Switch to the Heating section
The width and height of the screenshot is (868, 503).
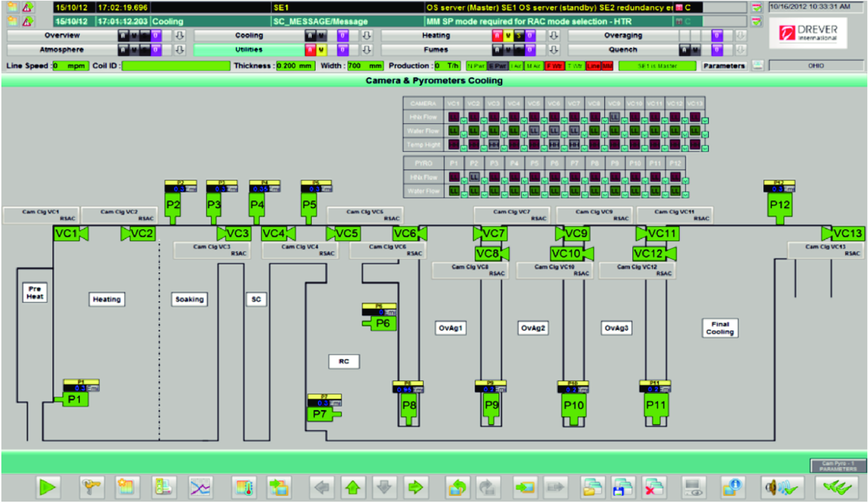pyautogui.click(x=436, y=35)
